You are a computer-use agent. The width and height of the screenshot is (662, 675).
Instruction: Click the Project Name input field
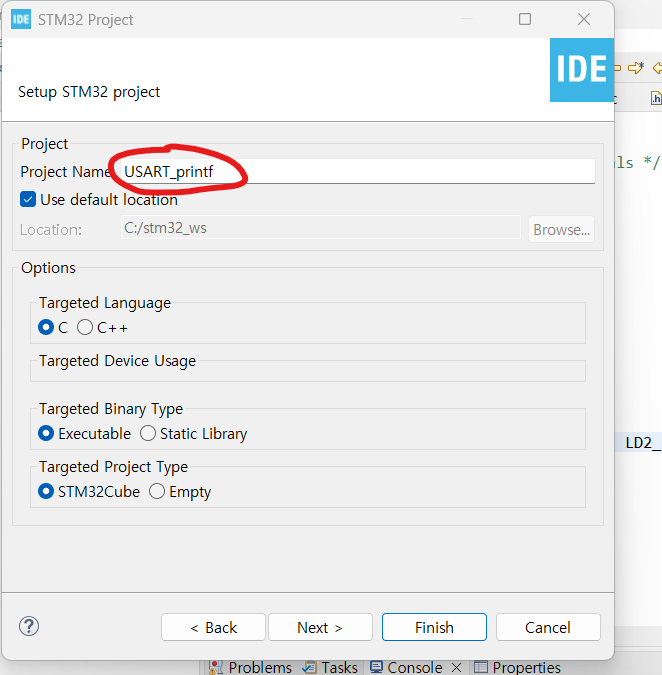(358, 172)
